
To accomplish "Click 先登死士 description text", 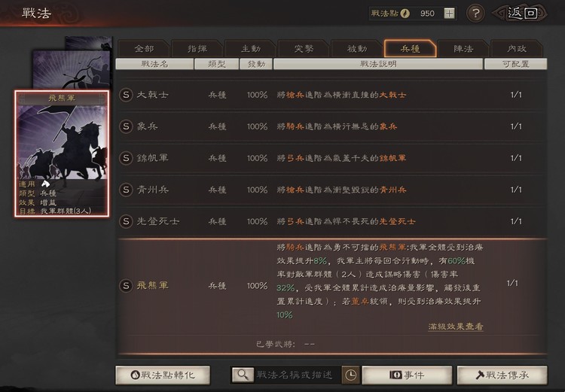I will (x=346, y=221).
